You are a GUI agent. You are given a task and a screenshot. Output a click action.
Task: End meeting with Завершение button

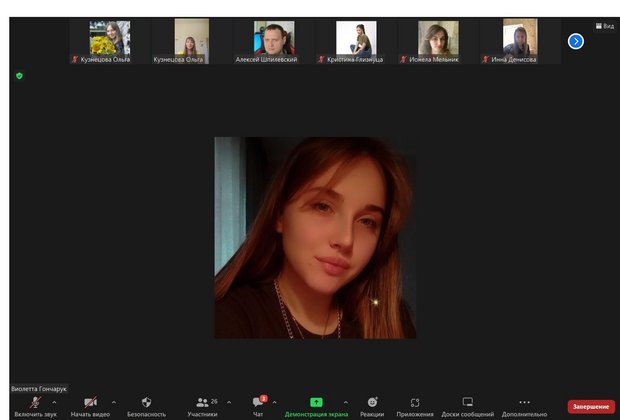coord(591,407)
